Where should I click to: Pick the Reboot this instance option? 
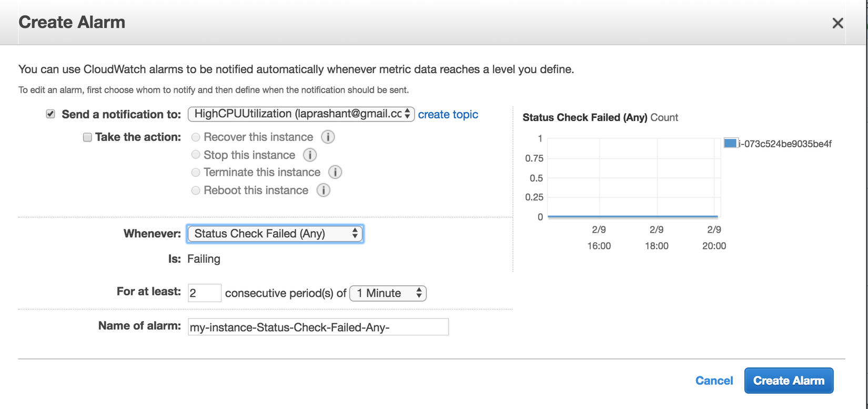(196, 191)
